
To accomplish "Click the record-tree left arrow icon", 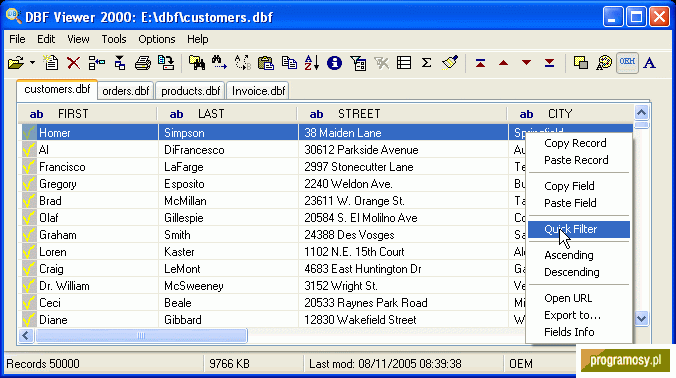I will pos(97,63).
